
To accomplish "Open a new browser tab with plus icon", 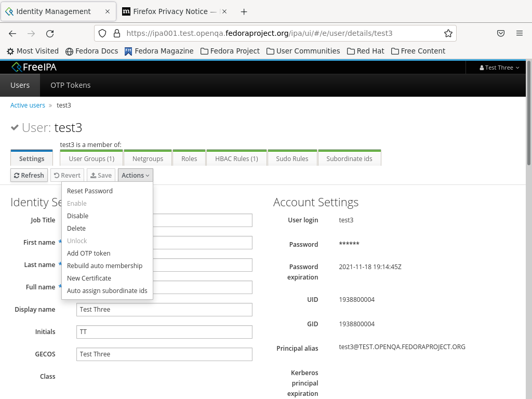I will pyautogui.click(x=244, y=11).
